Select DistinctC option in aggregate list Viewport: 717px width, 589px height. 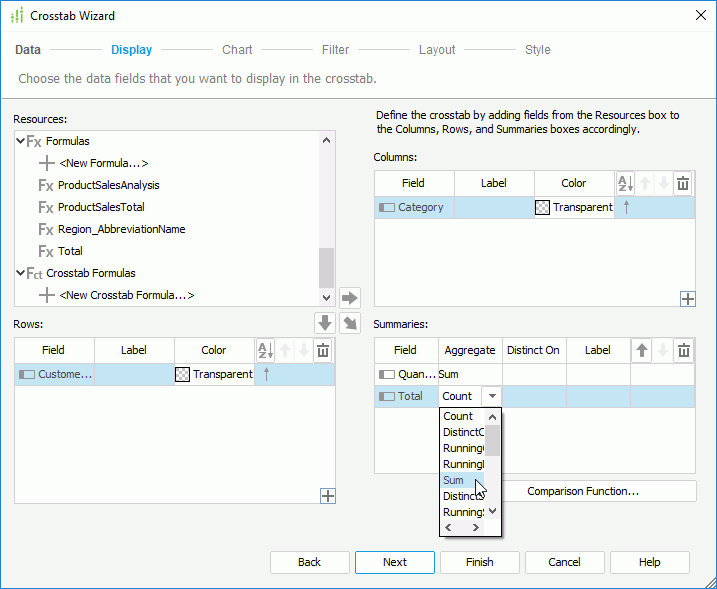pos(463,432)
